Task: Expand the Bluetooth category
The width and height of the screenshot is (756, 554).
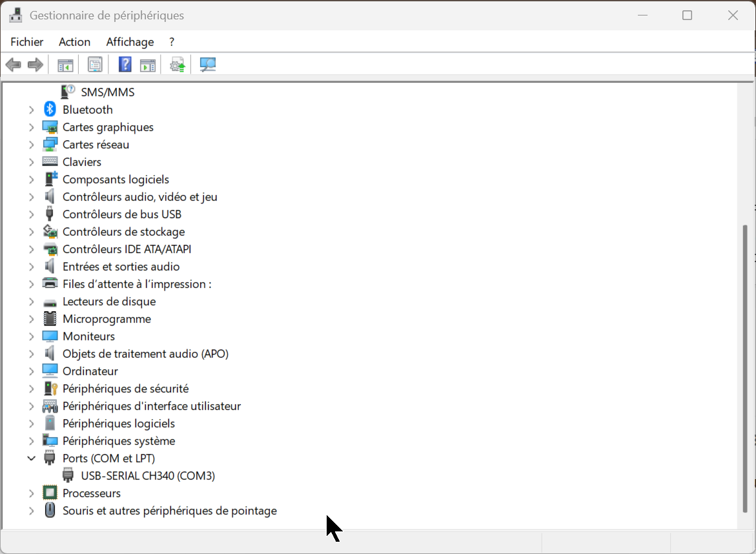Action: coord(32,110)
